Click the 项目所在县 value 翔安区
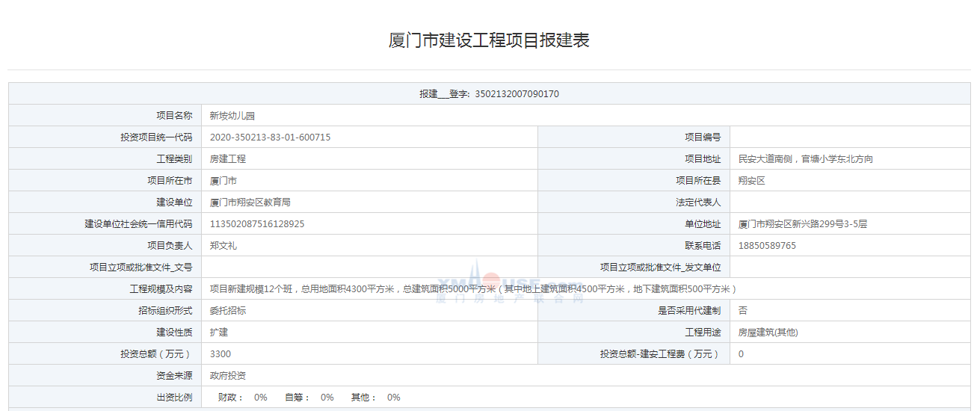 point(751,181)
